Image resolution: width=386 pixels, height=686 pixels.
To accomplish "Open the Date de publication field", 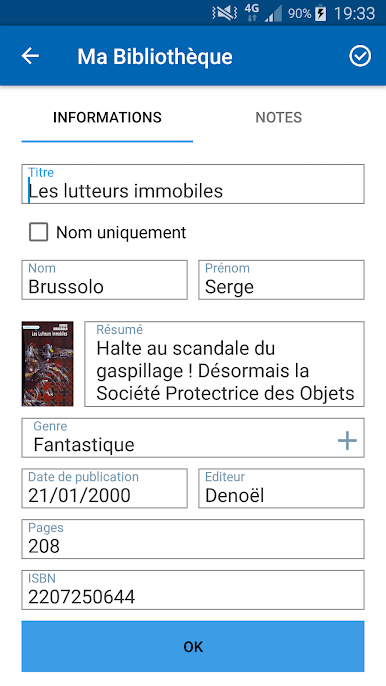I will 105,488.
